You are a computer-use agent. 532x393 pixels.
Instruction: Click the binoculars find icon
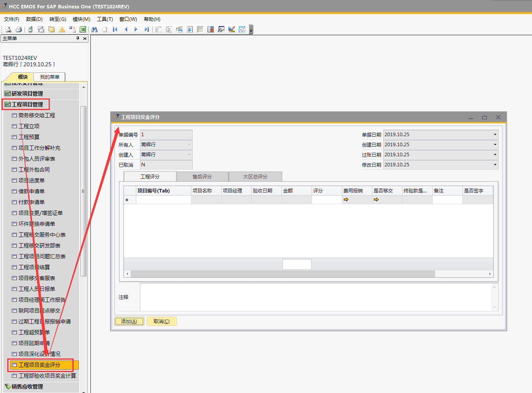(x=94, y=29)
